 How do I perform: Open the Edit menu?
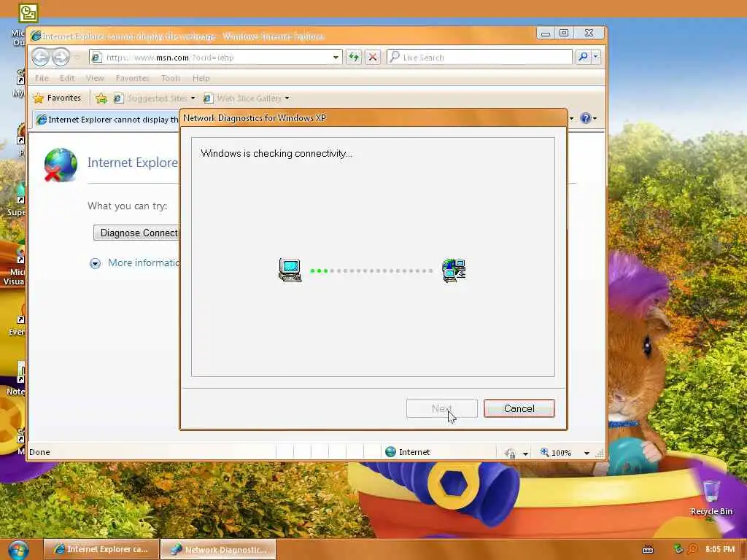click(67, 78)
